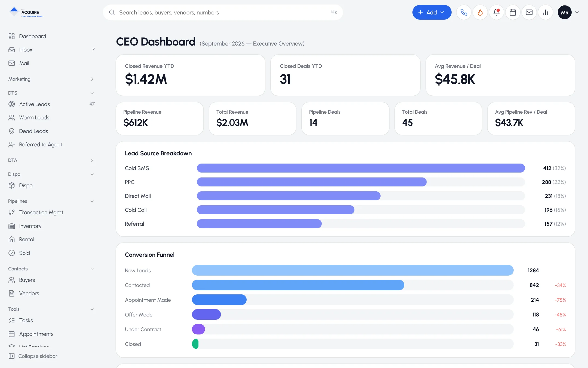
Task: Click the Avg Revenue / Deal card
Action: [500, 75]
